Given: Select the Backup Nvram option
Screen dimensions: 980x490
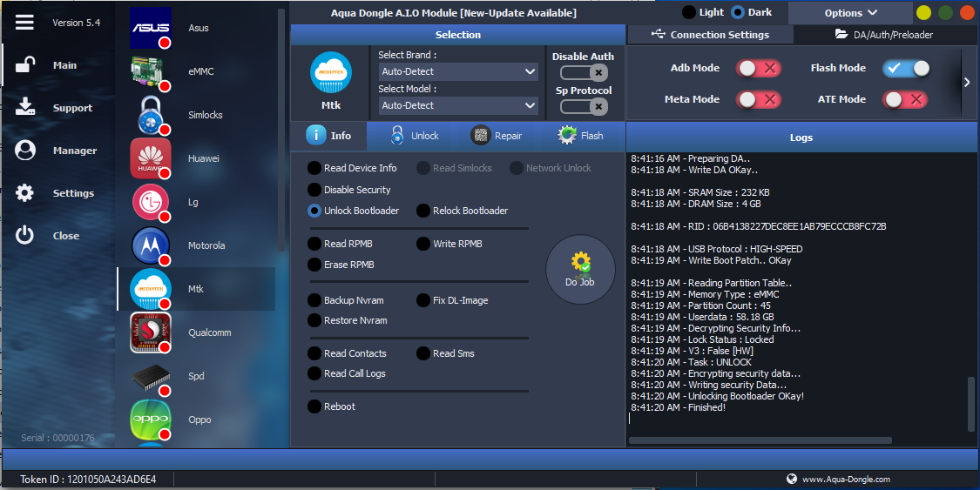Looking at the screenshot, I should (346, 300).
